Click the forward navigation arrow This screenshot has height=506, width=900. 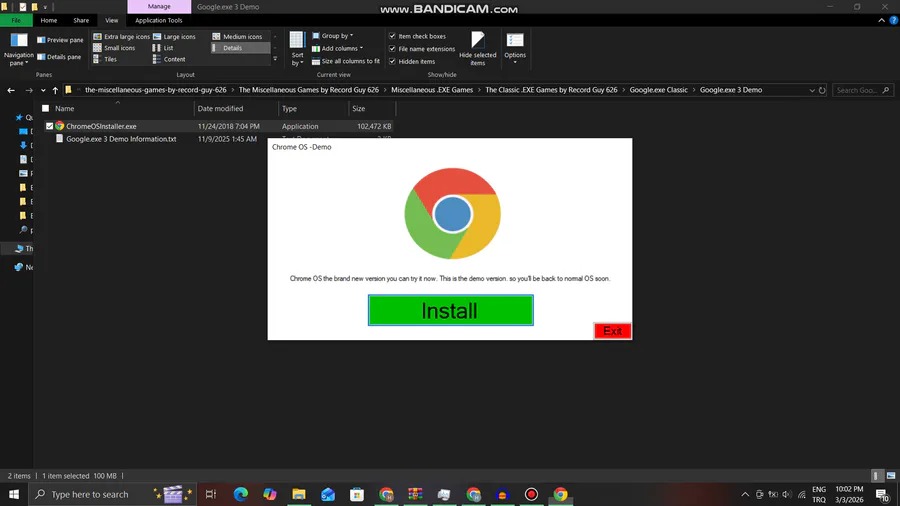point(29,90)
